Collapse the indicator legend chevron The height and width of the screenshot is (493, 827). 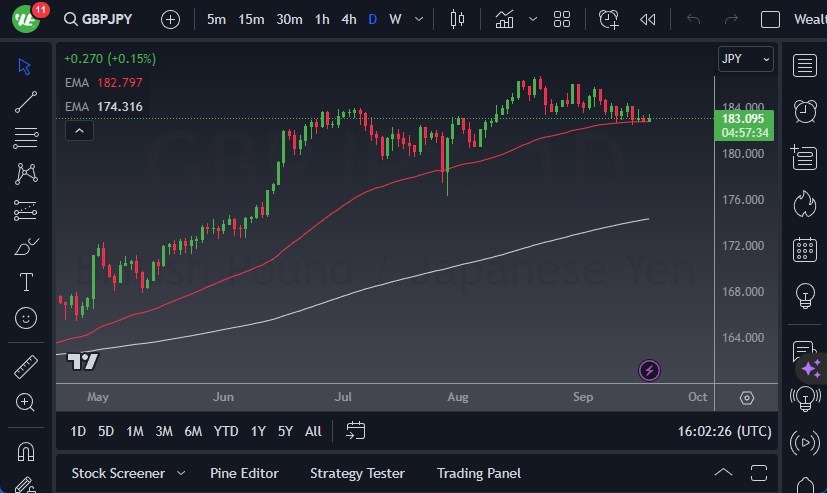tap(79, 130)
